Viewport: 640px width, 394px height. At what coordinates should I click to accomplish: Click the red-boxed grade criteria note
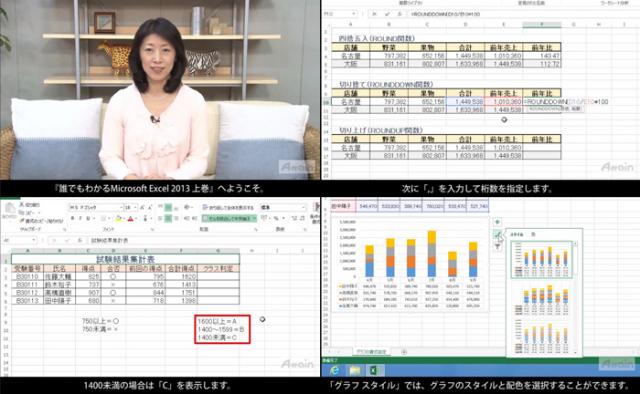pyautogui.click(x=222, y=329)
